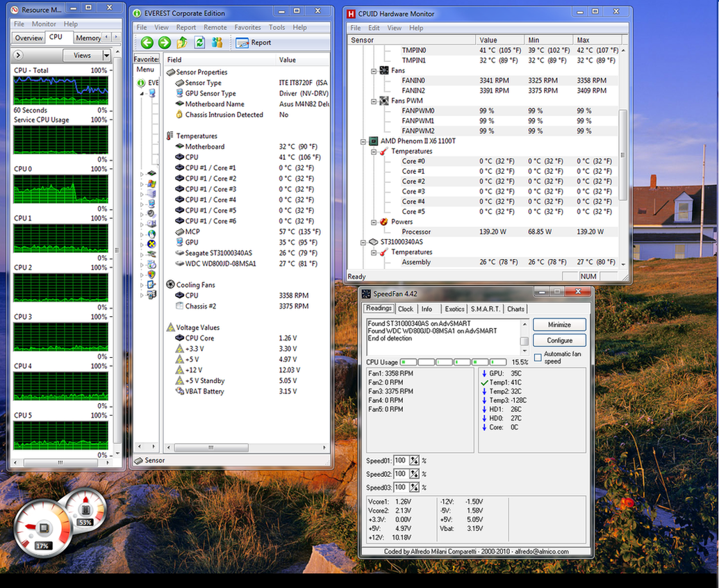The height and width of the screenshot is (588, 719).
Task: Switch to the Overview tab in Resource Monitor
Action: coord(28,38)
